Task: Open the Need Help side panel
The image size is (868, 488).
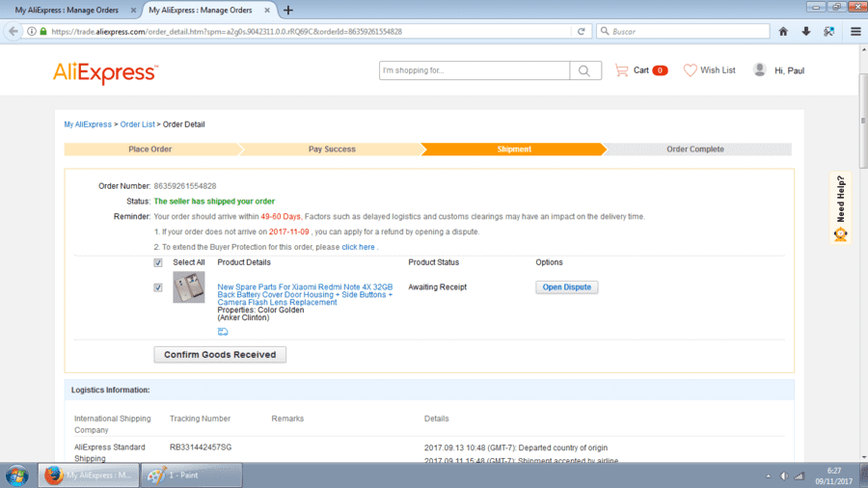Action: (x=840, y=208)
